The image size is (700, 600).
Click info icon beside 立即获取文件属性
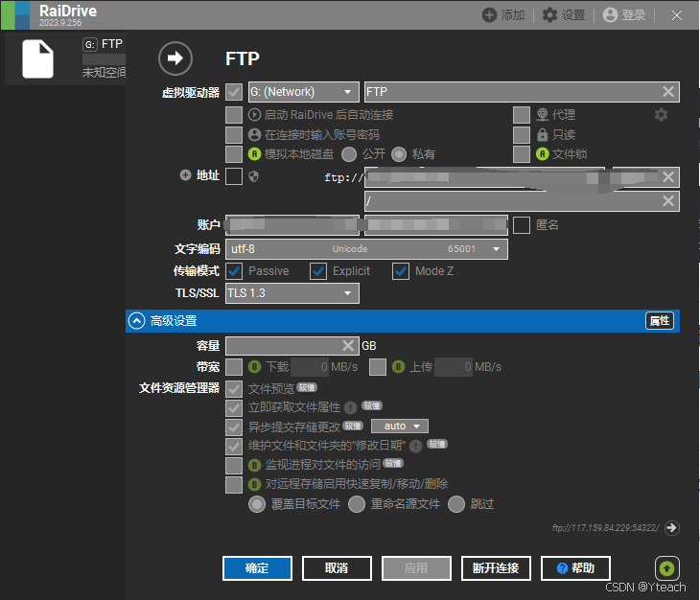350,407
